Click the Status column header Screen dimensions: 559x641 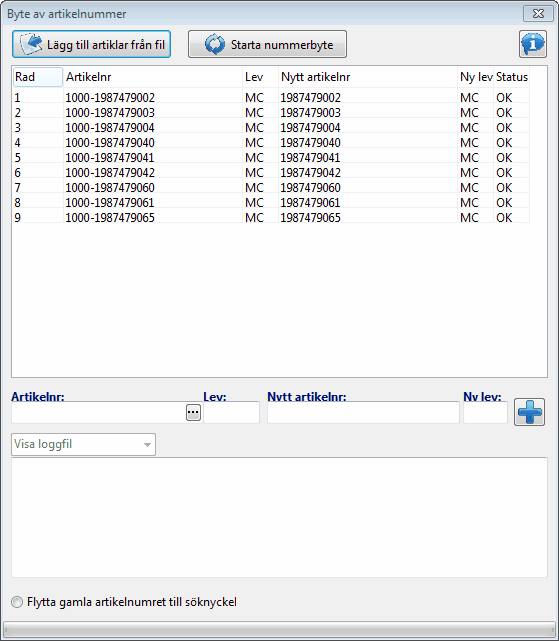(x=512, y=77)
